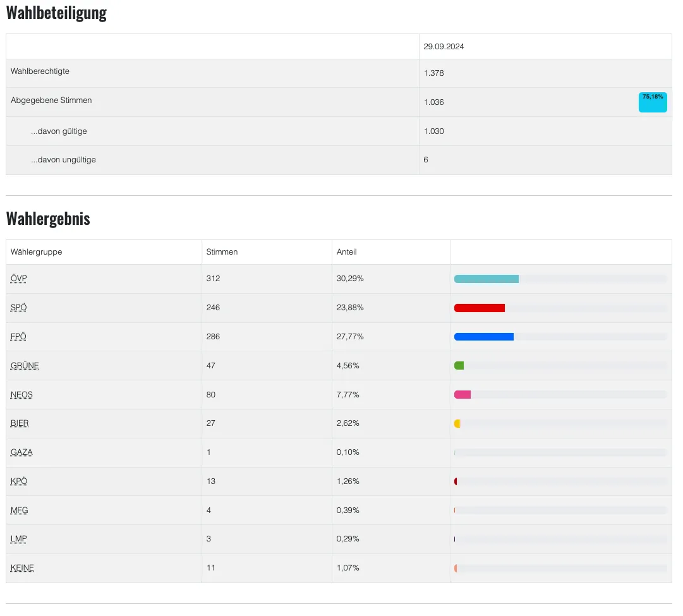Image resolution: width=683 pixels, height=616 pixels.
Task: Click the GAZA share 0,10%
Action: tap(348, 452)
